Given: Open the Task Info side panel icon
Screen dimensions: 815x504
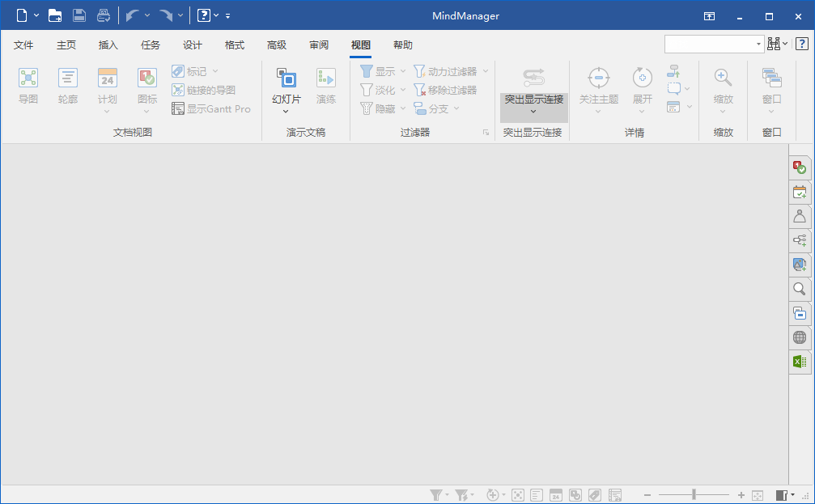Looking at the screenshot, I should (800, 192).
